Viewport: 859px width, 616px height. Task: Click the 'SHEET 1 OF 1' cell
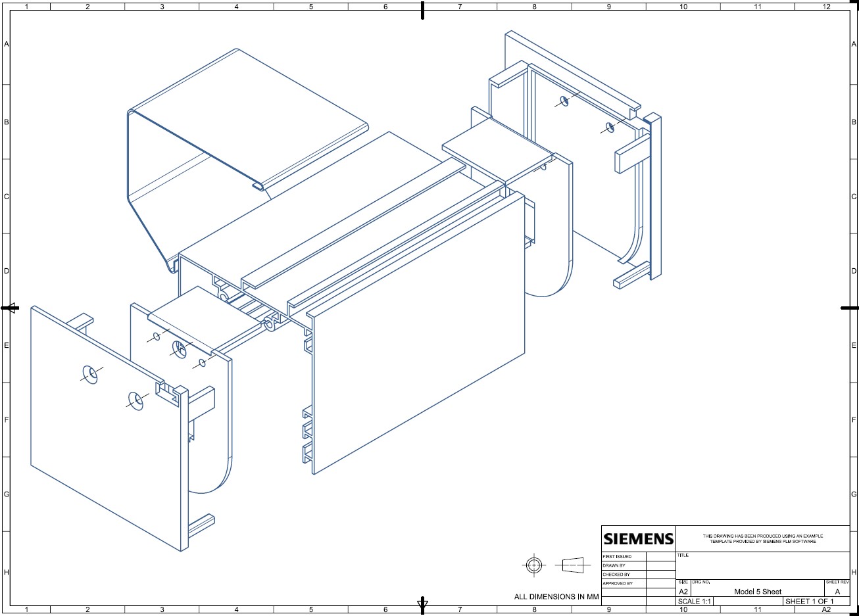point(810,602)
